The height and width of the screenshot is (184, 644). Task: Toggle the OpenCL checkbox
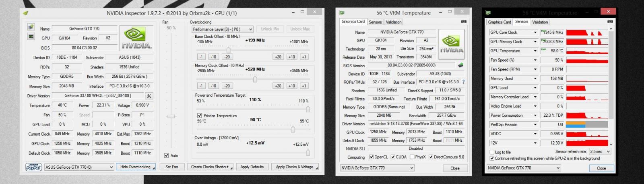[x=371, y=157]
